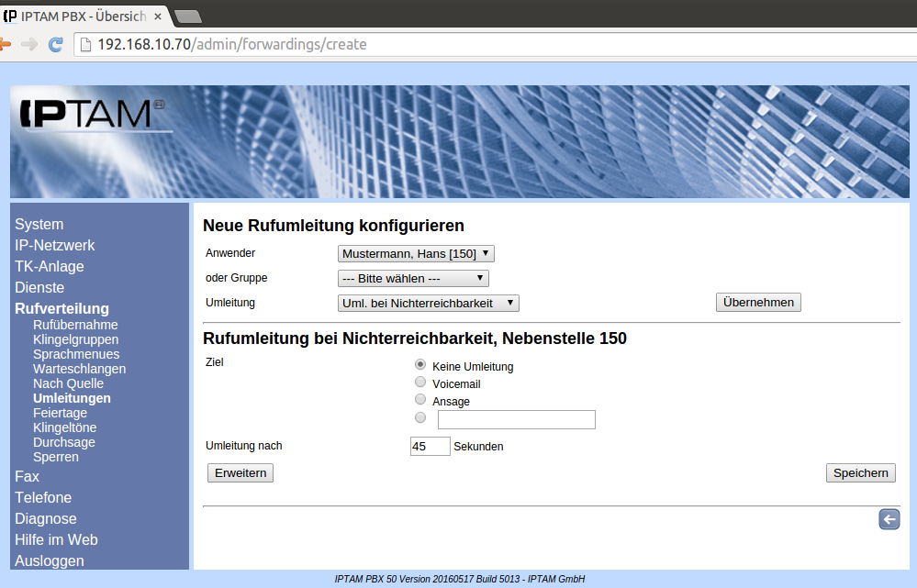The image size is (917, 588).
Task: Select the custom number radio button
Action: [420, 418]
